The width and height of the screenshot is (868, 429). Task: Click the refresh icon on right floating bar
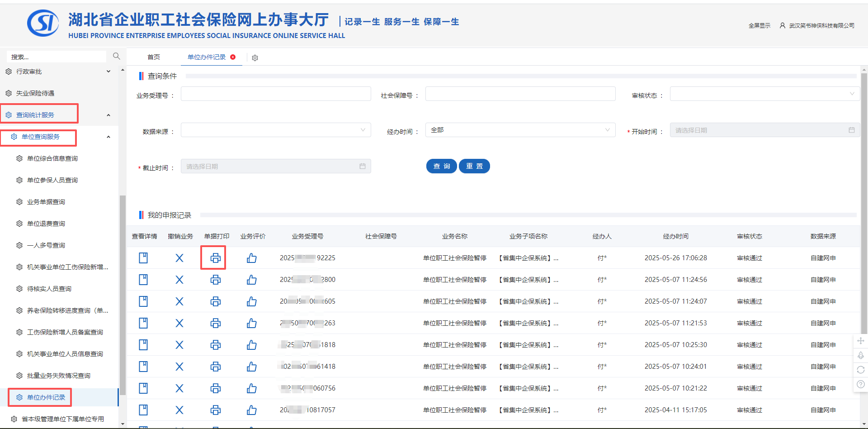tap(861, 370)
